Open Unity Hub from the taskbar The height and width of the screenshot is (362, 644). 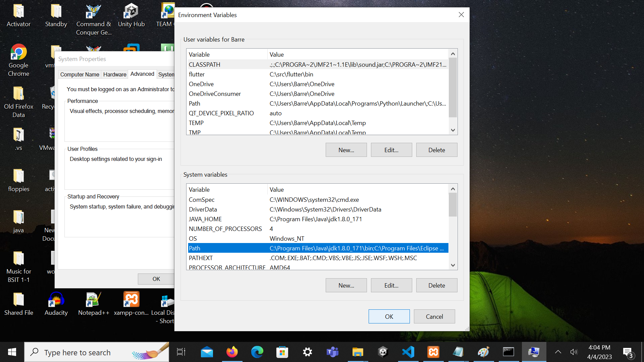(x=383, y=352)
